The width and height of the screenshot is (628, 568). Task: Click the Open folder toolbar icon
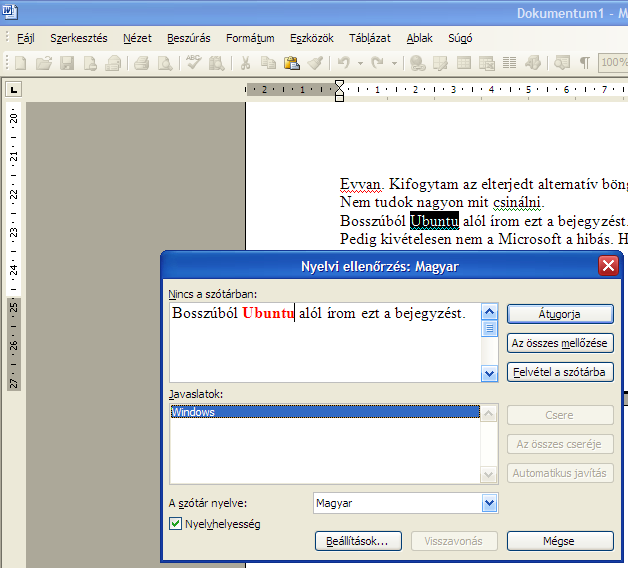click(x=44, y=63)
